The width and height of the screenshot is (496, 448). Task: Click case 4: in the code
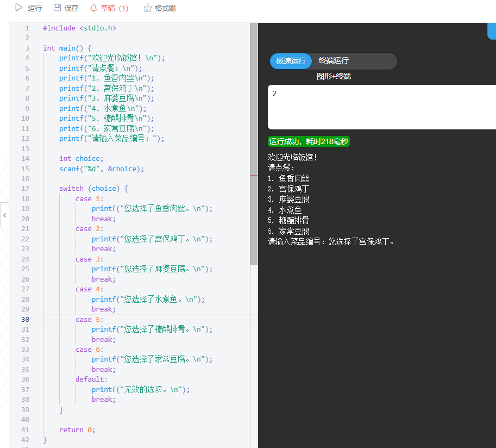[x=89, y=289]
